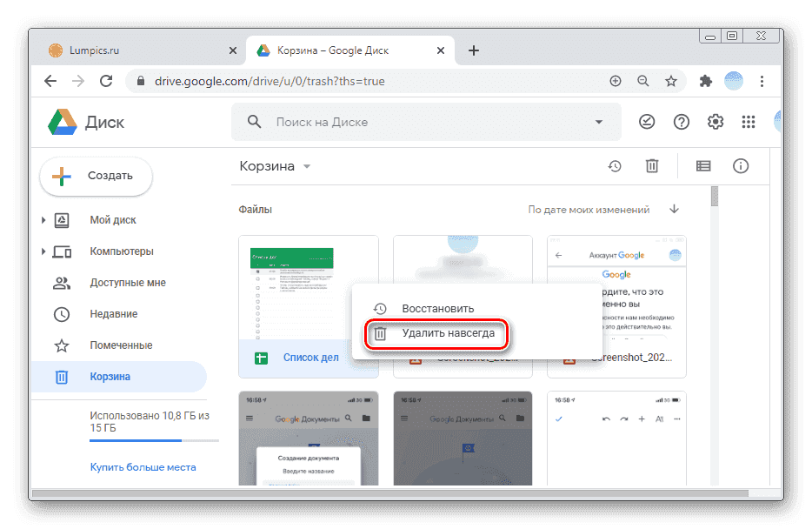Bookmark this page with the star icon

[x=671, y=81]
